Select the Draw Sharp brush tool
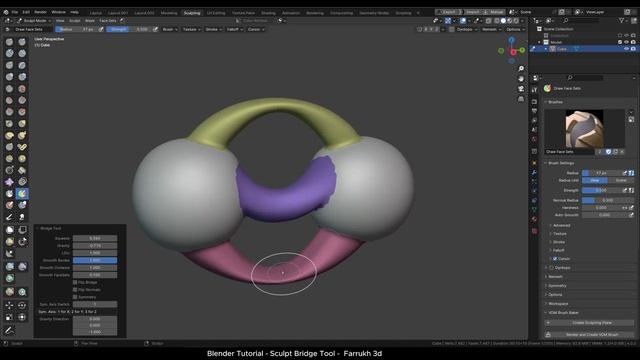The width and height of the screenshot is (640, 360). [x=22, y=42]
